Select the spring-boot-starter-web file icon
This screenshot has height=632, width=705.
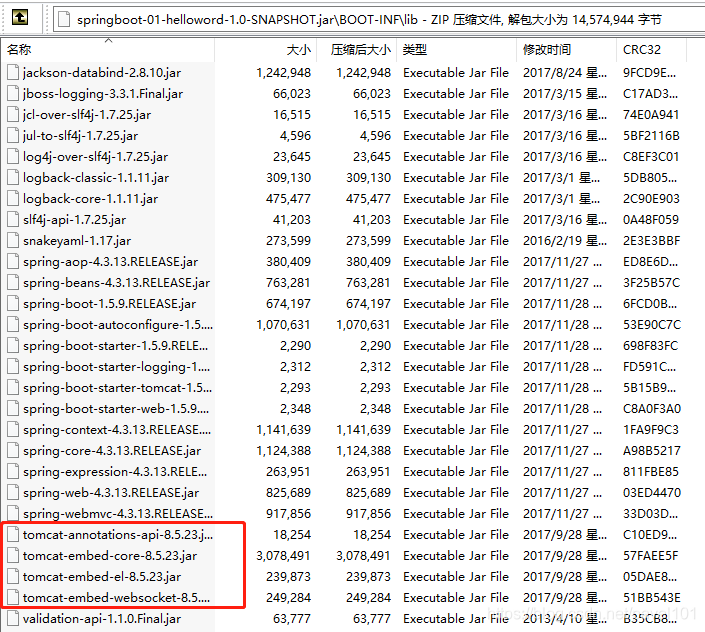(13, 409)
